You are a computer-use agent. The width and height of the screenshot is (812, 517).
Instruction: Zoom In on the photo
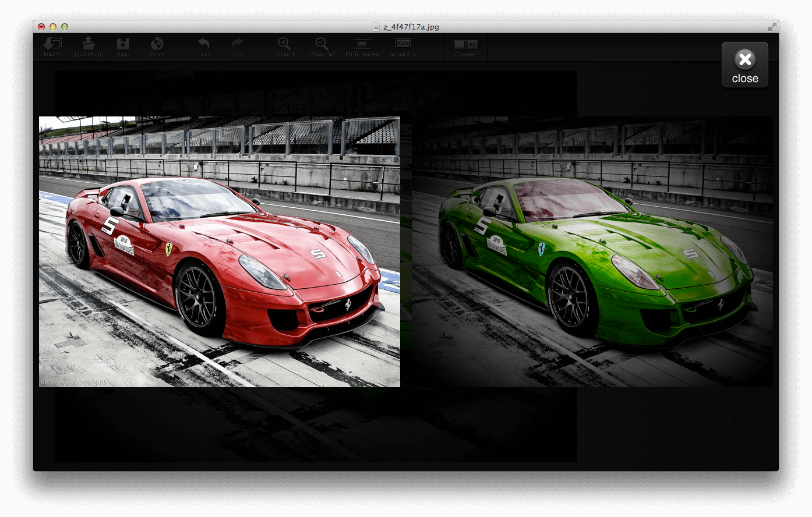point(285,47)
